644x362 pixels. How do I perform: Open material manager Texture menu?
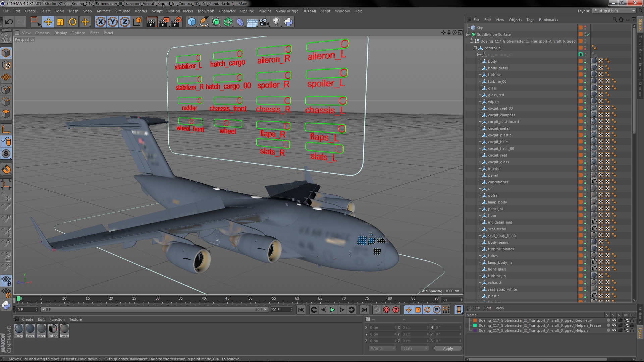[x=75, y=319]
